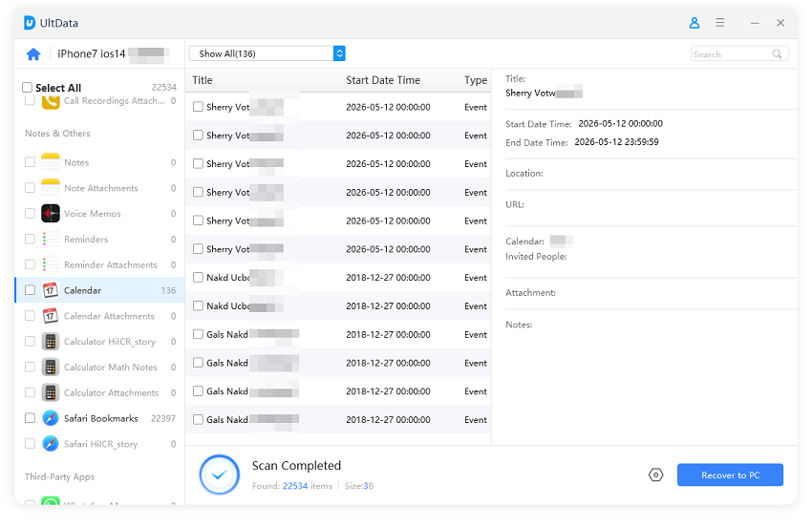812x526 pixels.
Task: Check the Notes category checkbox
Action: pyautogui.click(x=30, y=162)
